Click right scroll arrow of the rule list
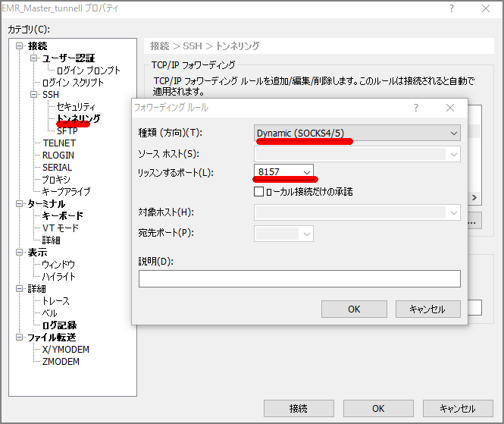The image size is (504, 424). click(474, 198)
